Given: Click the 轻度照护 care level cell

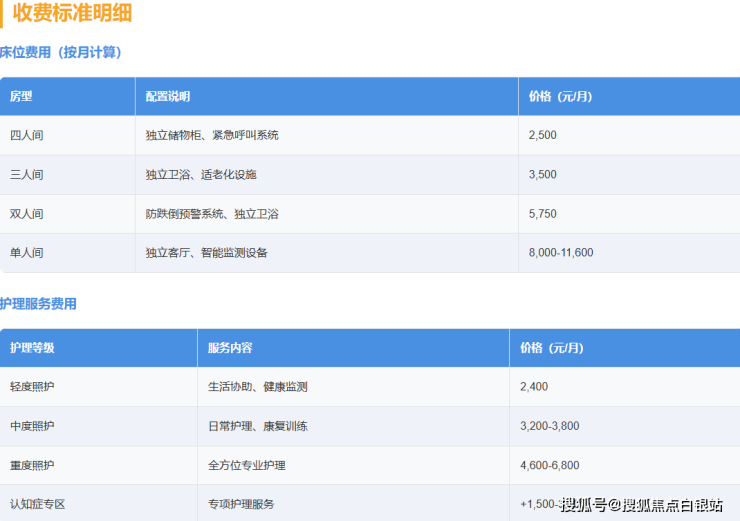Looking at the screenshot, I should point(32,387).
